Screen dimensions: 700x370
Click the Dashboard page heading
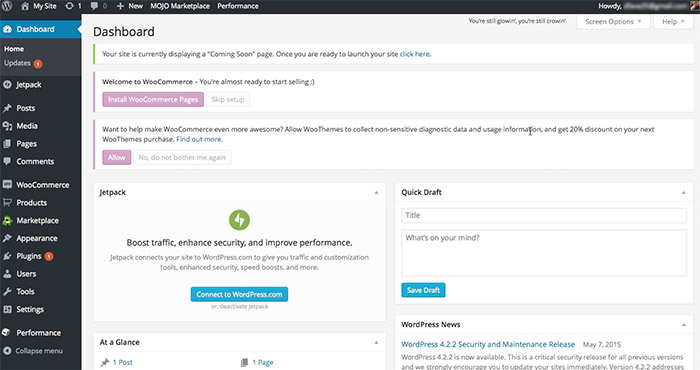click(124, 32)
